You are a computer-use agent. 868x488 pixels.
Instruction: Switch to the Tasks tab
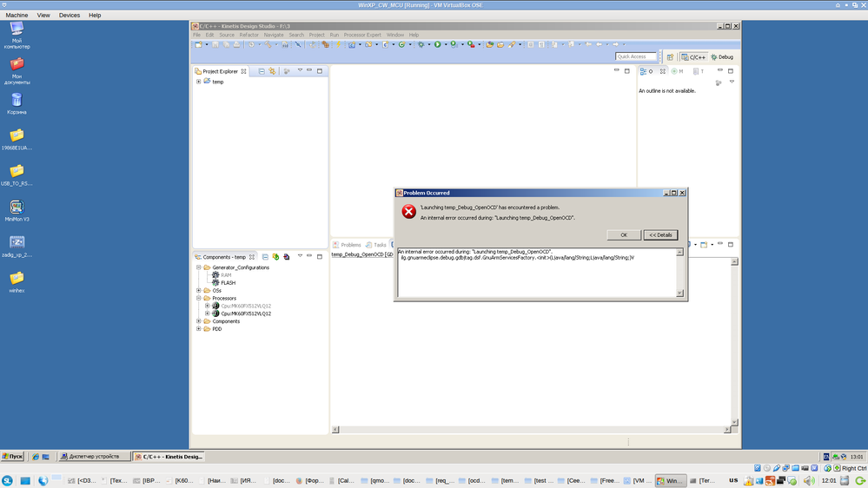[376, 245]
